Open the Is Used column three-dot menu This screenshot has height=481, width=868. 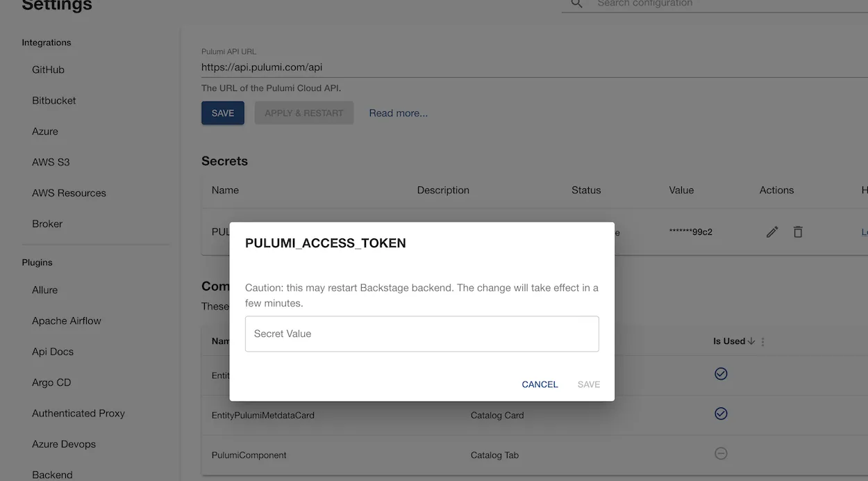[762, 341]
